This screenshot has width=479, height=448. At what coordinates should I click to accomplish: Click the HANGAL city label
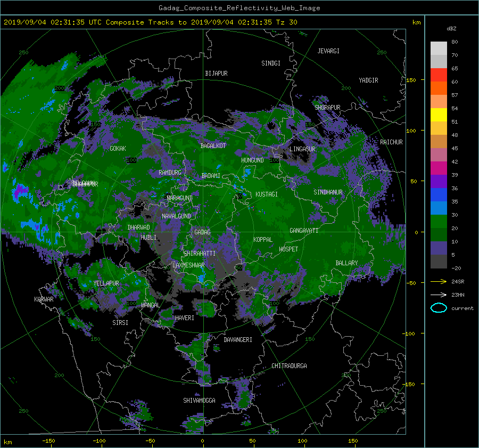click(150, 305)
